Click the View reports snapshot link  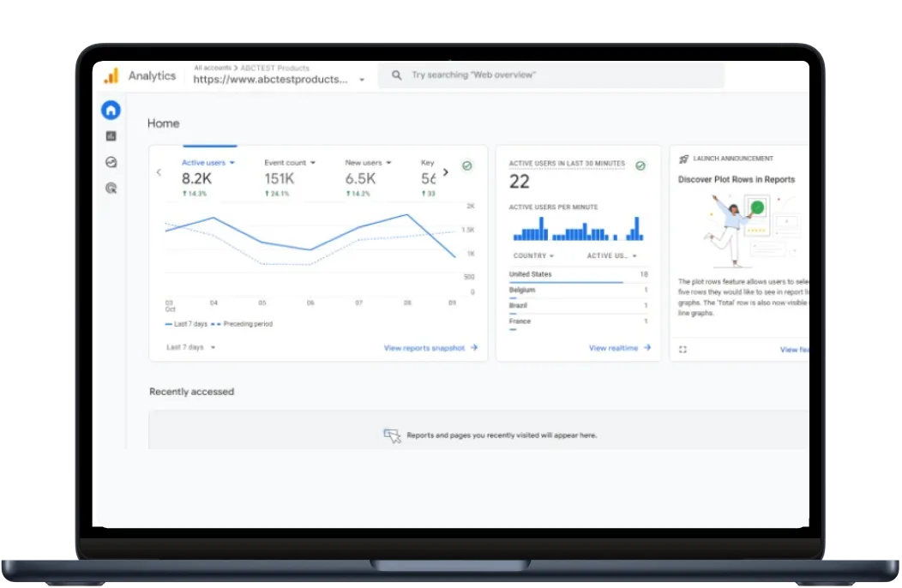pyautogui.click(x=424, y=348)
